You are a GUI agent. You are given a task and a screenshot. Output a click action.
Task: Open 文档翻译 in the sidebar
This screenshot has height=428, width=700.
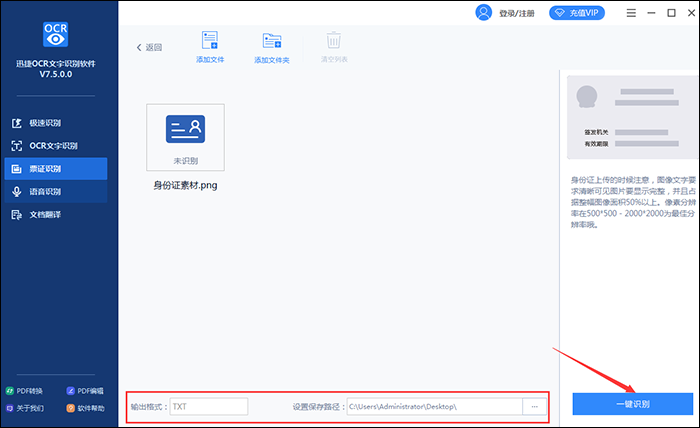(56, 215)
